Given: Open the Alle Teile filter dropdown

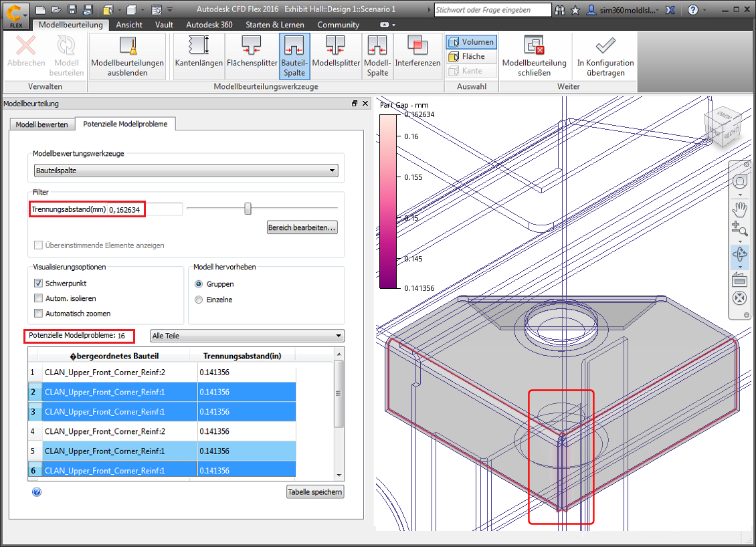Looking at the screenshot, I should pos(248,336).
